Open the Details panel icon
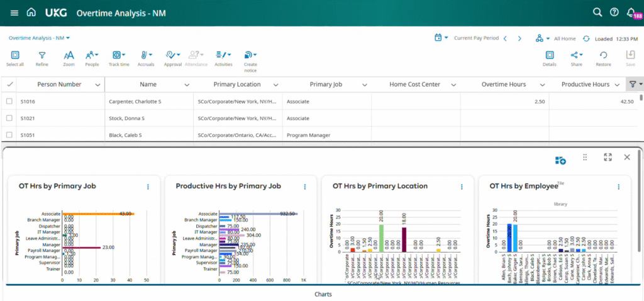 click(x=549, y=58)
